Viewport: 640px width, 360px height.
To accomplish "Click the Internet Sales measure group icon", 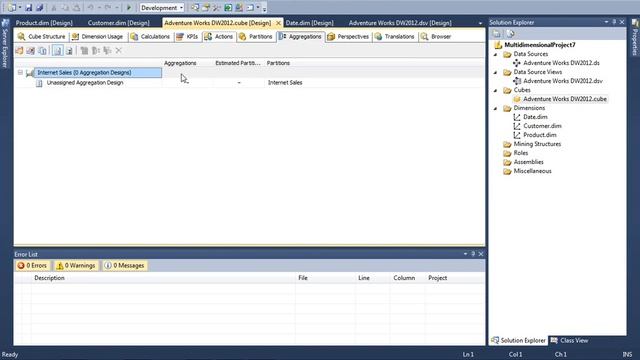I will click(30, 73).
